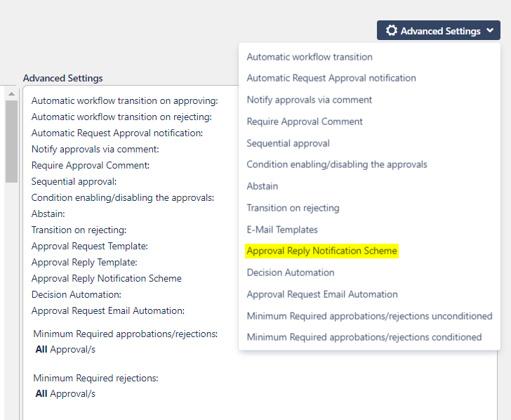The width and height of the screenshot is (511, 420).
Task: Pick Approval Request Email Automation in the dropdown menu
Action: 322,294
